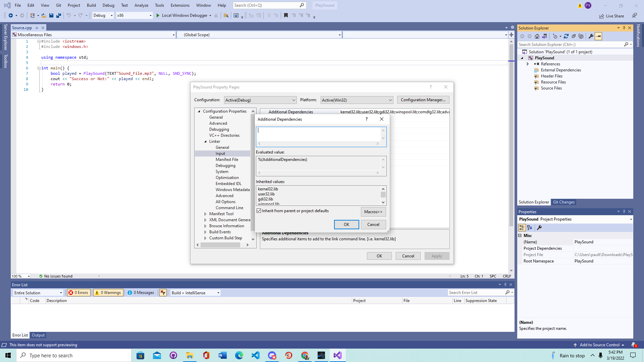Image resolution: width=644 pixels, height=362 pixels.
Task: Click the New Project toolbar icon
Action: (32, 15)
